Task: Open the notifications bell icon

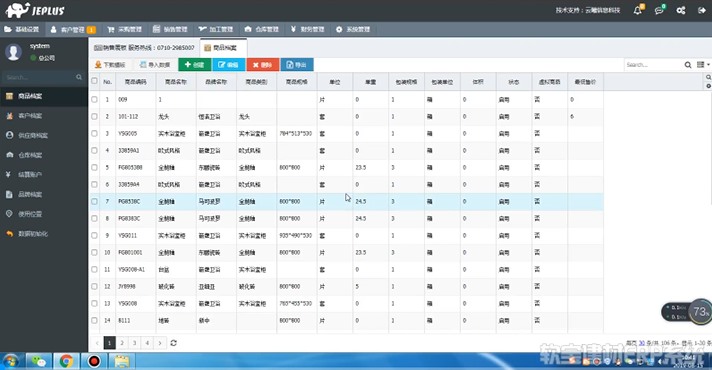Action: [638, 10]
